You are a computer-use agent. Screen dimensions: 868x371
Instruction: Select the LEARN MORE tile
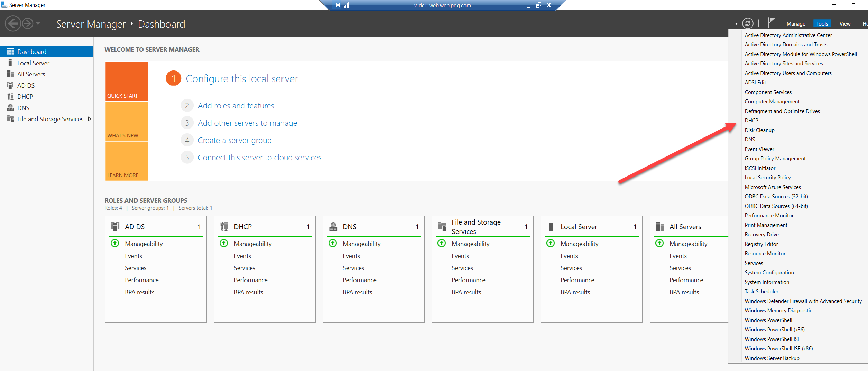point(127,161)
